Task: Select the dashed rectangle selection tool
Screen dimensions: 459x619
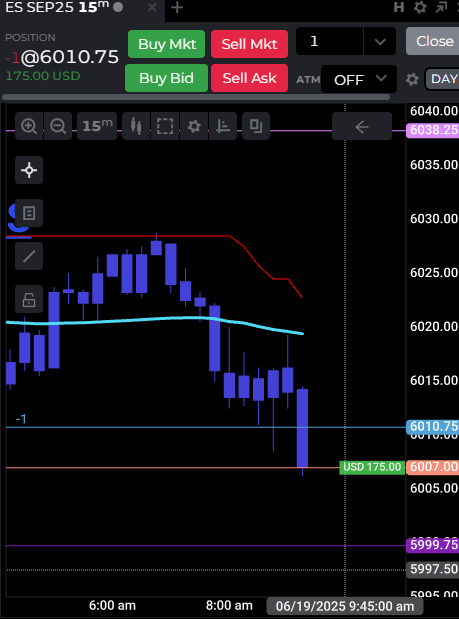Action: pos(165,126)
